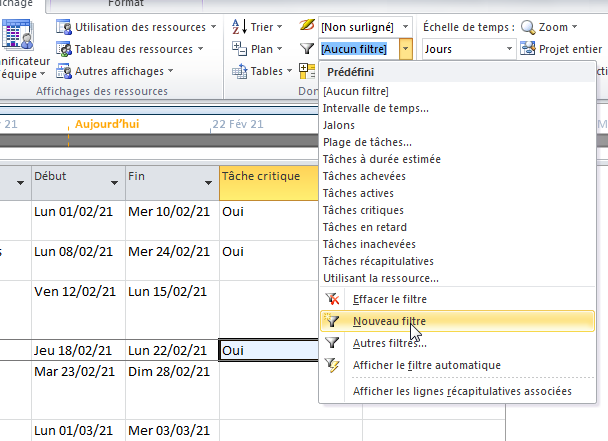Viewport: 608px width, 441px height.
Task: Click the Afficher le filtre automatique icon
Action: pyautogui.click(x=334, y=365)
